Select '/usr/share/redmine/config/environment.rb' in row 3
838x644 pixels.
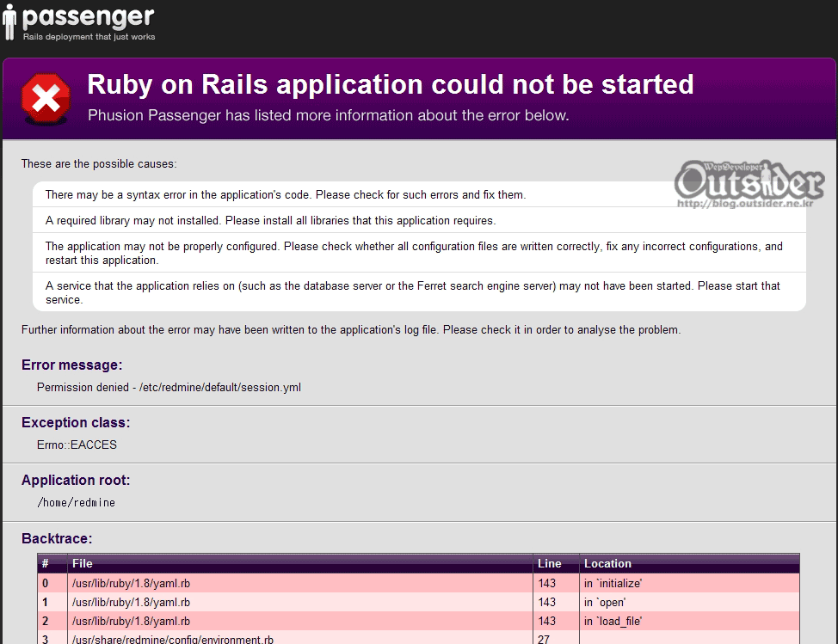click(173, 639)
